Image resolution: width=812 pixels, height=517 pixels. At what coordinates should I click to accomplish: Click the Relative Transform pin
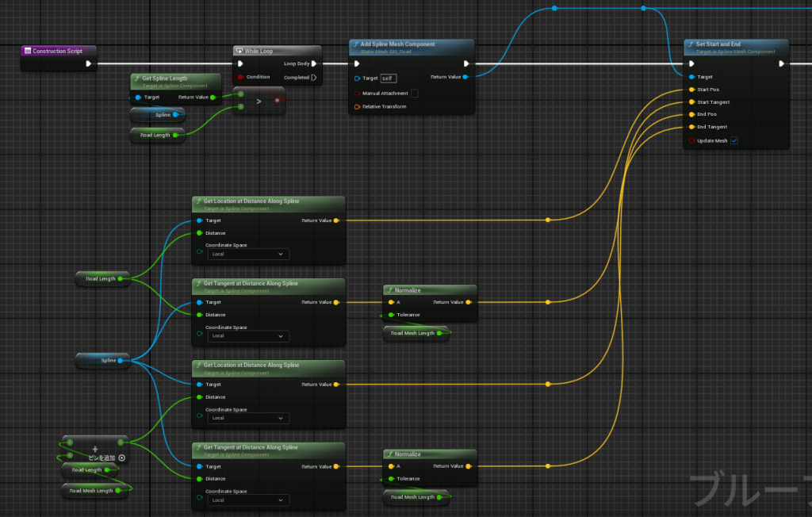tap(357, 106)
